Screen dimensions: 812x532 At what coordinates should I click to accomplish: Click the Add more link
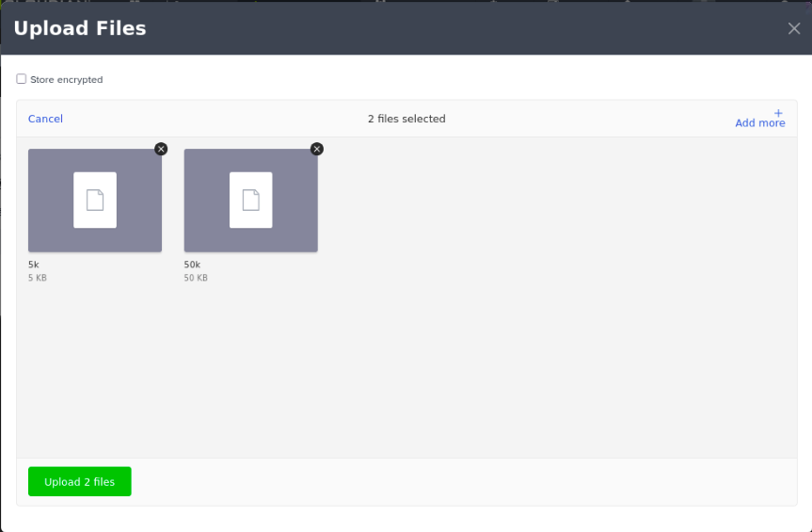[x=759, y=122]
